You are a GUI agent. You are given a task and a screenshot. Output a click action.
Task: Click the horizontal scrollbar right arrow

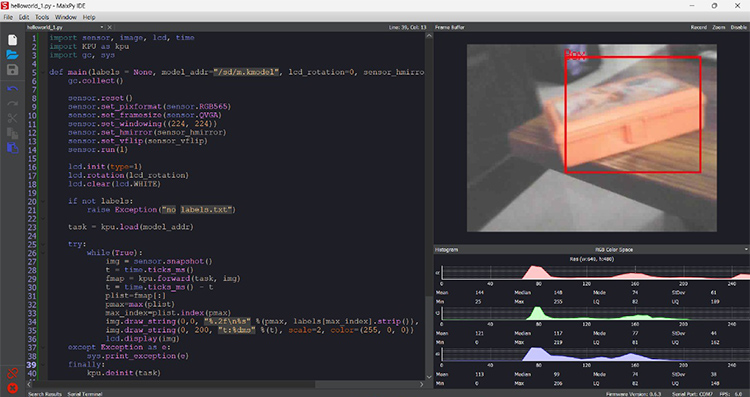coord(422,384)
